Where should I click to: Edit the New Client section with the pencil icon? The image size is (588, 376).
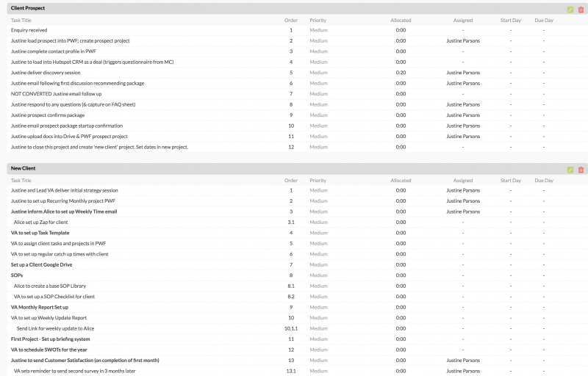click(x=570, y=170)
